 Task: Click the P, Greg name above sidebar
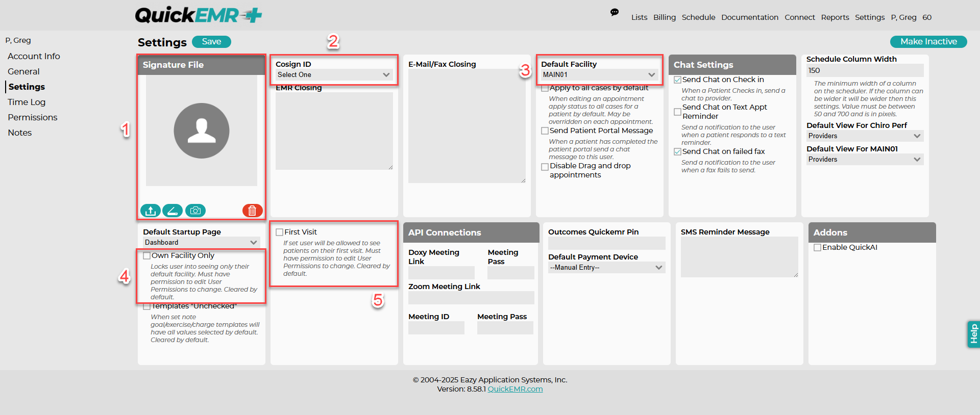tap(18, 40)
